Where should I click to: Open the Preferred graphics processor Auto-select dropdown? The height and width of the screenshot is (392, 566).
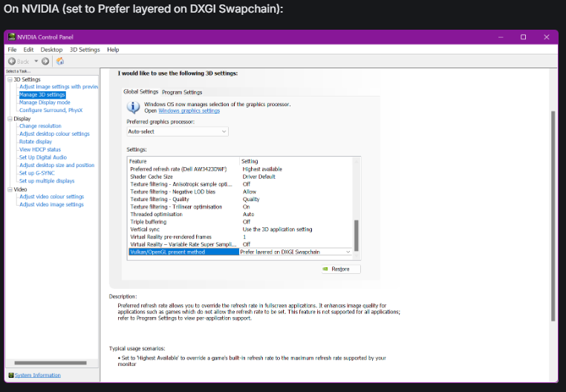tap(178, 131)
